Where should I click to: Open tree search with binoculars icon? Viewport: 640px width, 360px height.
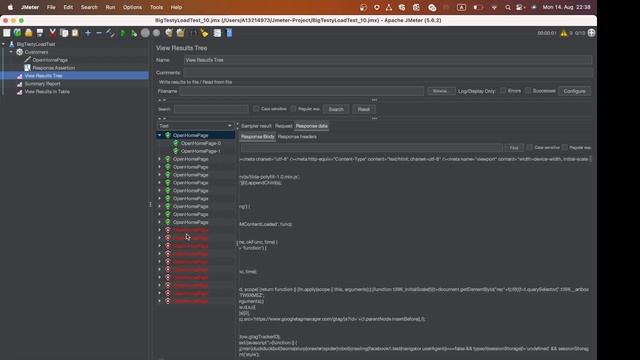point(193,33)
